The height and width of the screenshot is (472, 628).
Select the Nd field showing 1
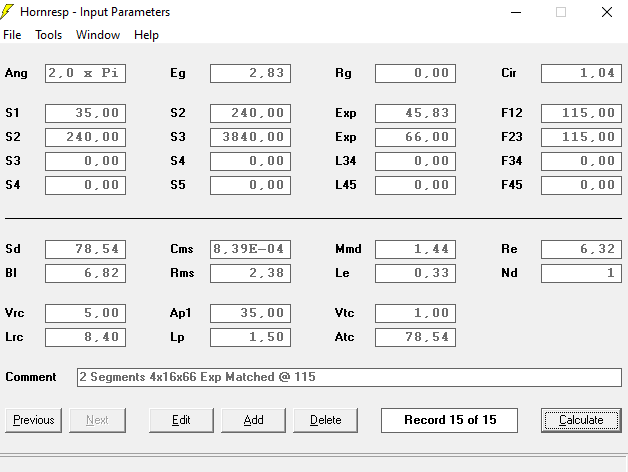point(581,273)
